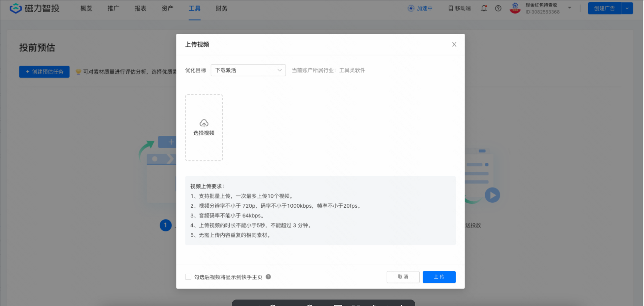Expand the 创建广告 dropdown arrow

pos(627,8)
